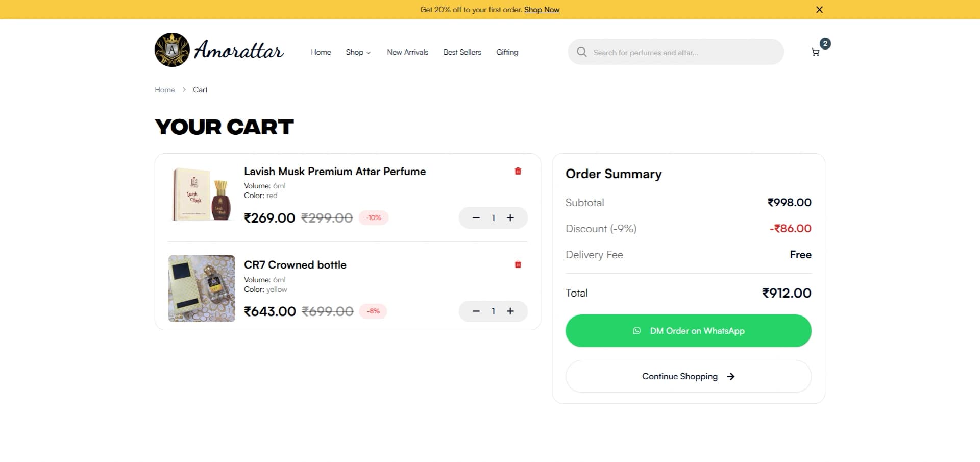
Task: Click the struck-through ₹699.00 price
Action: coord(328,311)
